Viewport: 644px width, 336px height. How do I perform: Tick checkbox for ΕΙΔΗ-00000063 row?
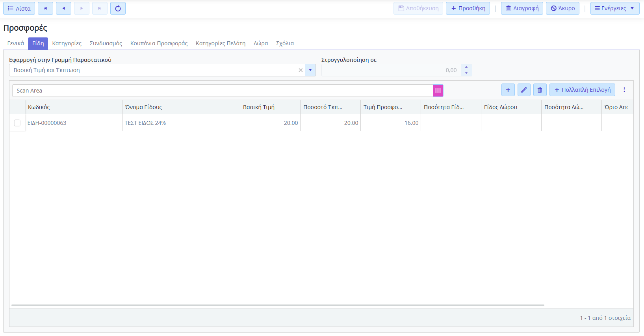pos(17,123)
